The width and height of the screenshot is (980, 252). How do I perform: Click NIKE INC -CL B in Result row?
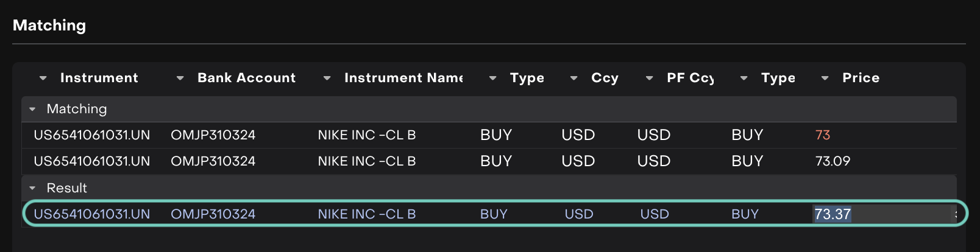click(366, 214)
